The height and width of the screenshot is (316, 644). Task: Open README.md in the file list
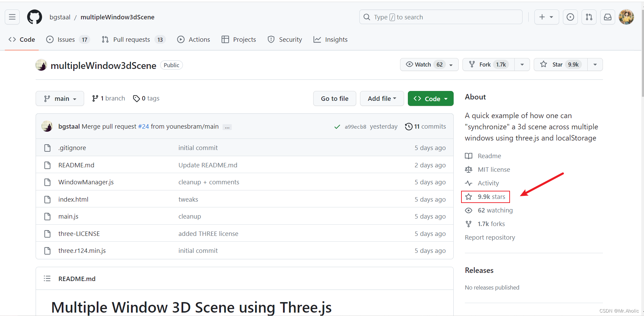76,165
